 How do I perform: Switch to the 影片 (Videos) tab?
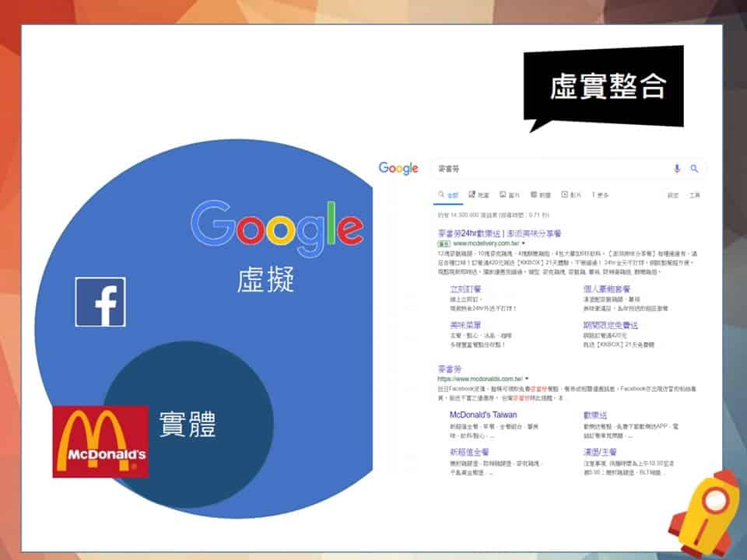pyautogui.click(x=571, y=194)
